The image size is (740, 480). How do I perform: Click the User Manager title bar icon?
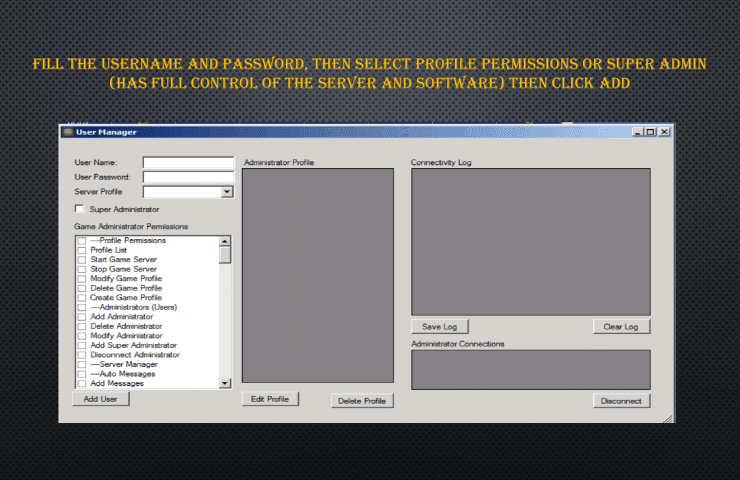pyautogui.click(x=68, y=132)
